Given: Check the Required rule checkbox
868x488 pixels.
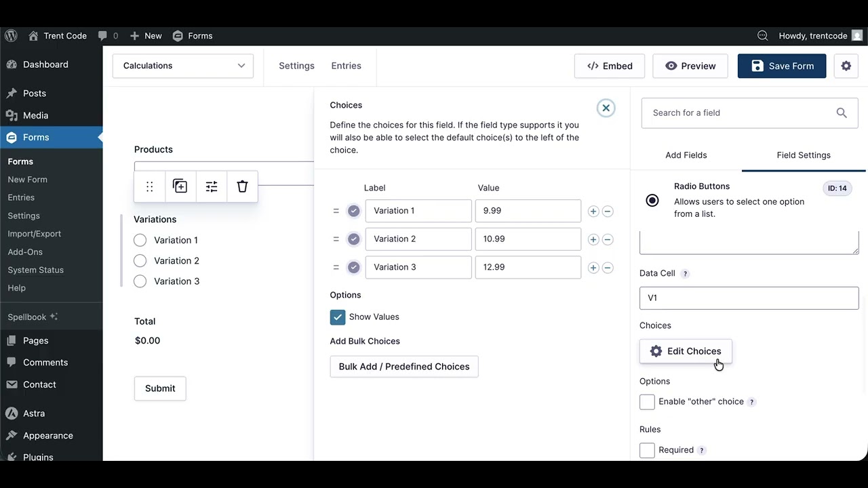Looking at the screenshot, I should point(647,450).
